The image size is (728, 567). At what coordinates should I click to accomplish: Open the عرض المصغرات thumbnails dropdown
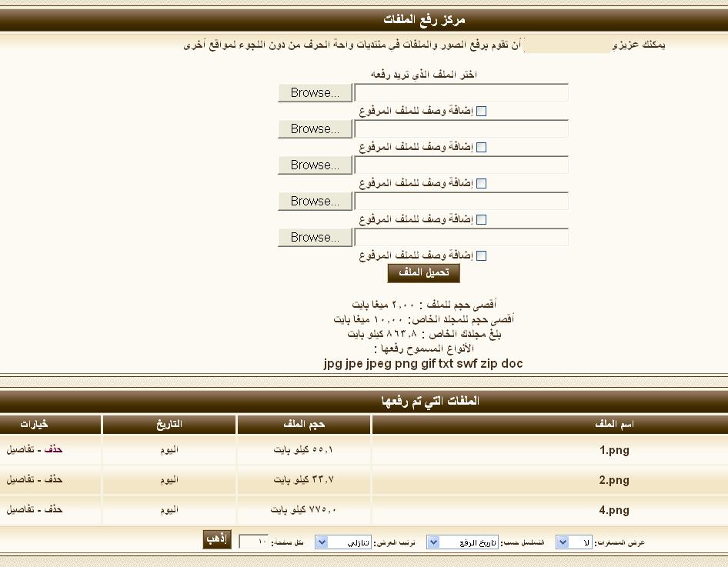563,542
